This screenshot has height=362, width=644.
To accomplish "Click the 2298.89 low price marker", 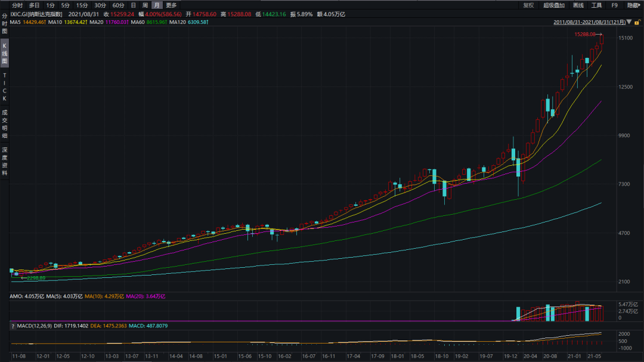I will pyautogui.click(x=36, y=278).
